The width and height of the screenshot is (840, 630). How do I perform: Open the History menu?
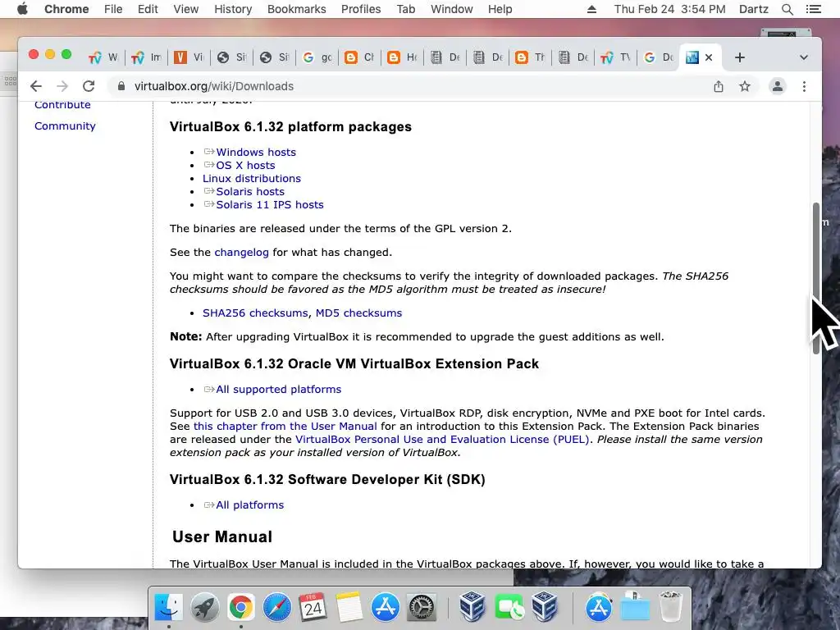point(233,9)
